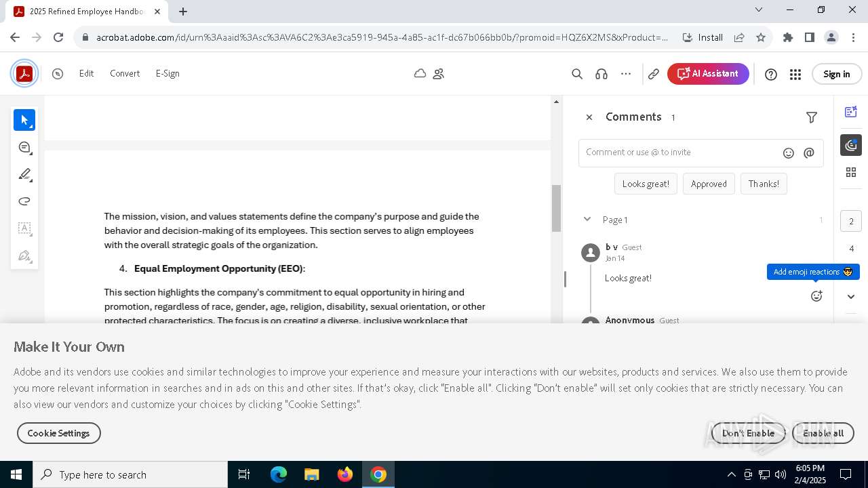
Task: Launch the AI Assistant
Action: click(x=708, y=74)
